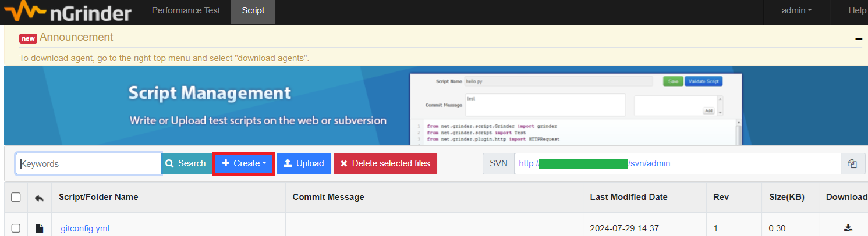Click the Commit Message column header
Viewport: 868px width, 236px height.
328,197
